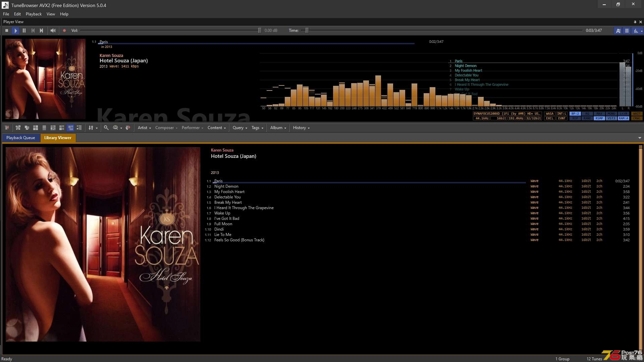
Task: Open the Artist dropdown
Action: pos(144,128)
